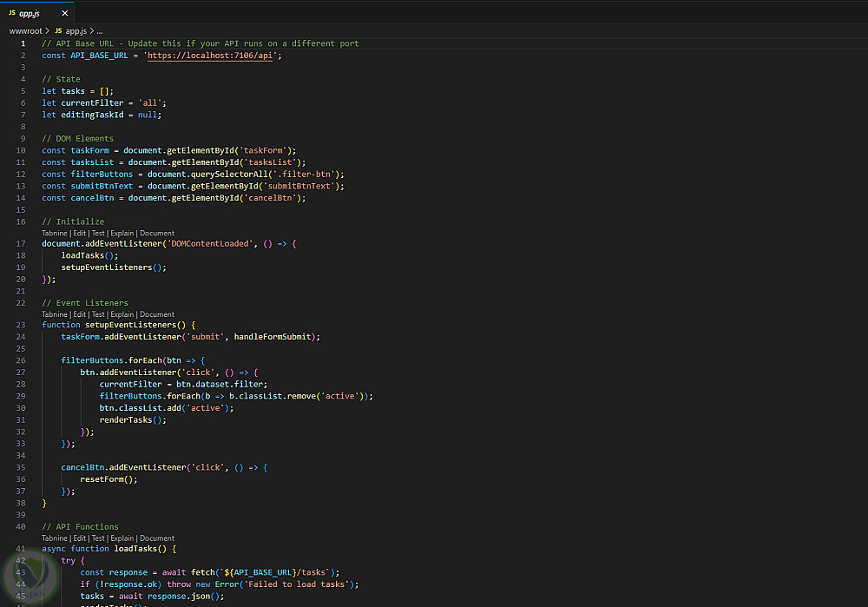Click Document lens above DOMContentLoaded listener
The image size is (868, 607).
point(157,234)
